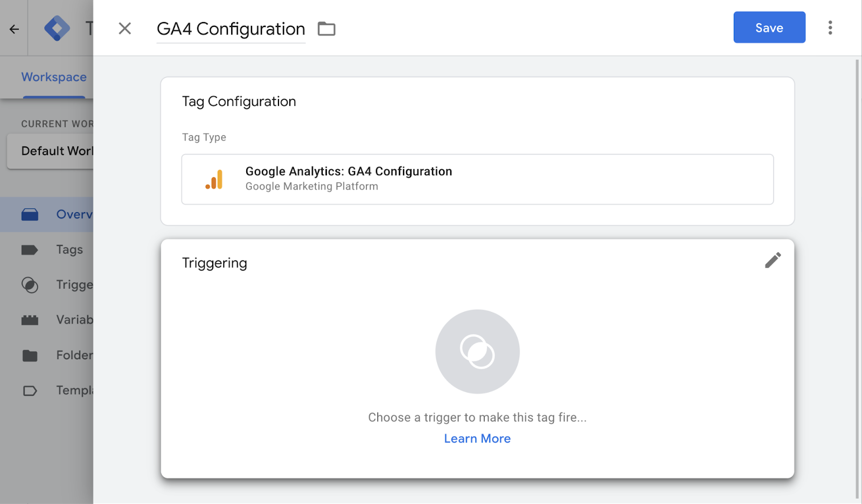The image size is (862, 504).
Task: Click the back arrow icon
Action: click(14, 29)
